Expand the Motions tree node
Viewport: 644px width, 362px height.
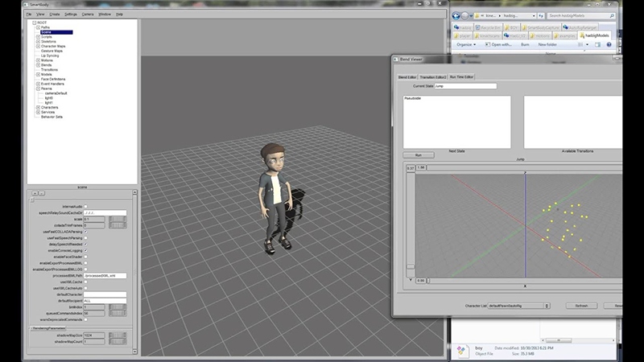[38, 60]
